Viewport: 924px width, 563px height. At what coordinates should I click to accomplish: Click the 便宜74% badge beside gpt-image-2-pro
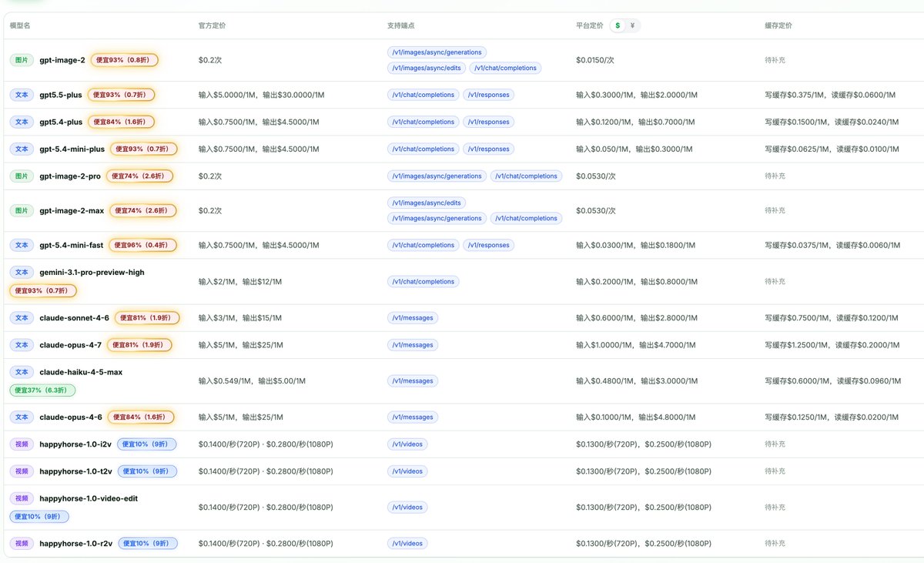(139, 176)
